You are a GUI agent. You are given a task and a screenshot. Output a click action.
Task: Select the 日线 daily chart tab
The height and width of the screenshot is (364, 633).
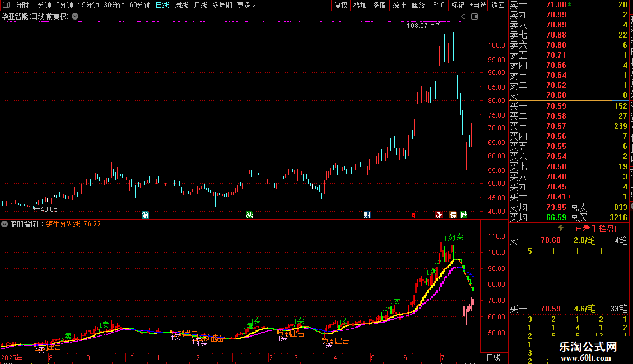click(162, 5)
